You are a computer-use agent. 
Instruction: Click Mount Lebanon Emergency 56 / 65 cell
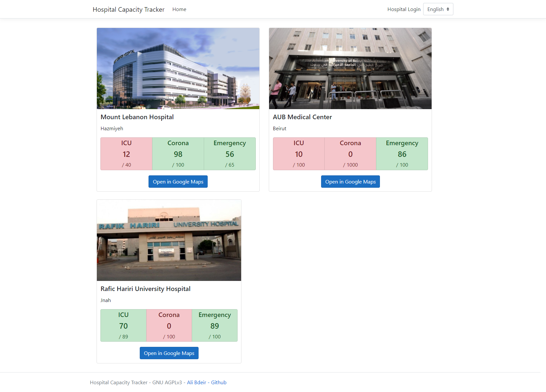point(230,154)
